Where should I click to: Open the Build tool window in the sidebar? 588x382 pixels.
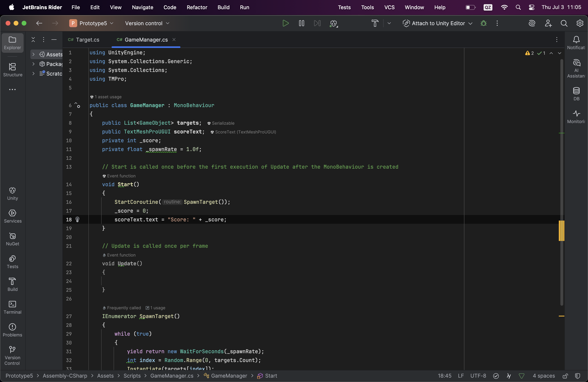[x=12, y=285]
